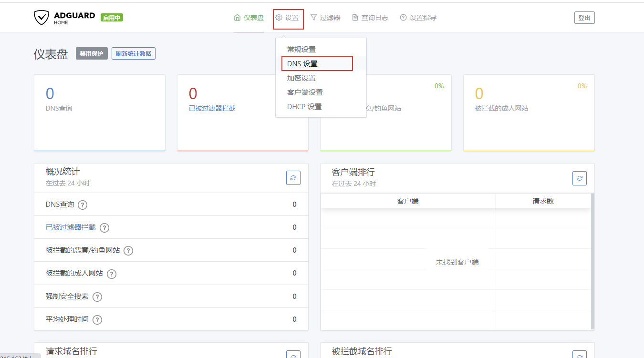Open the 查询日志 query log tab
The height and width of the screenshot is (358, 644).
[370, 18]
